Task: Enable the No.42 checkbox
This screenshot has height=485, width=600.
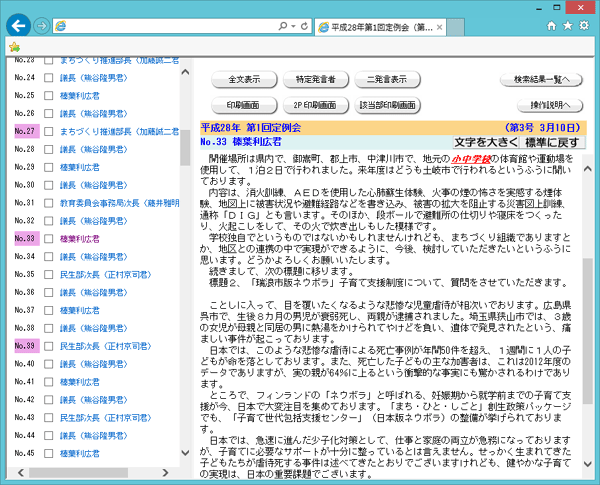Action: point(49,400)
